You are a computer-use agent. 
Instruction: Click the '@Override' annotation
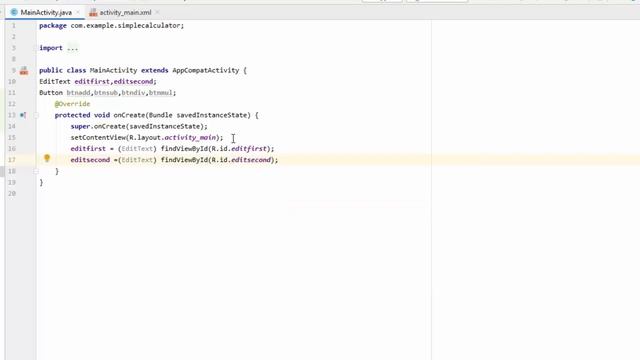click(x=72, y=104)
